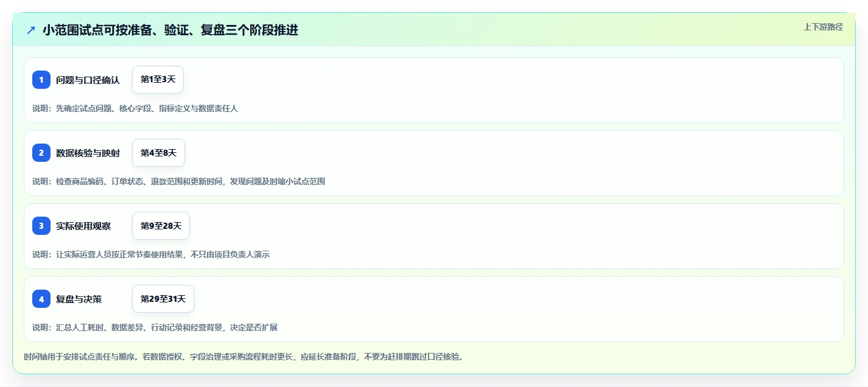Select the 复盘与决策 stage title

tap(79, 299)
